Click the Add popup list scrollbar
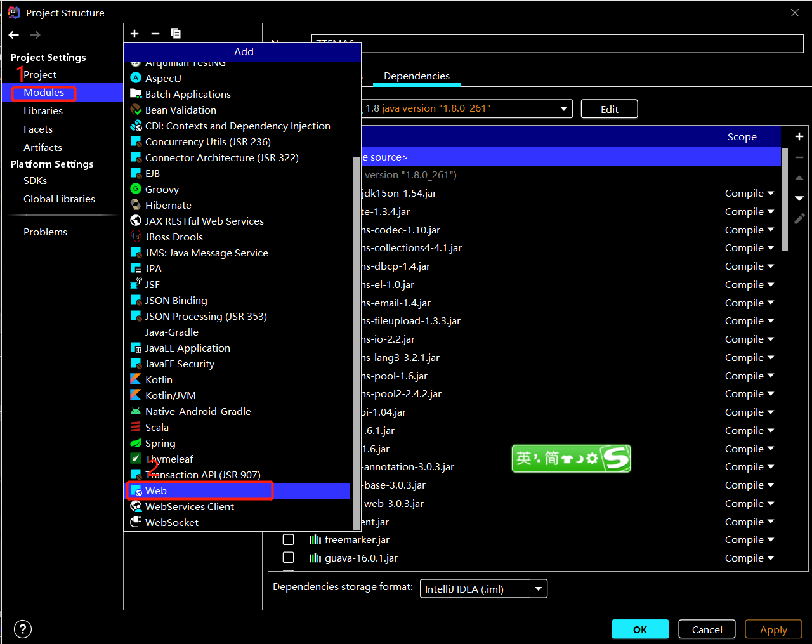The width and height of the screenshot is (812, 644). (356, 343)
